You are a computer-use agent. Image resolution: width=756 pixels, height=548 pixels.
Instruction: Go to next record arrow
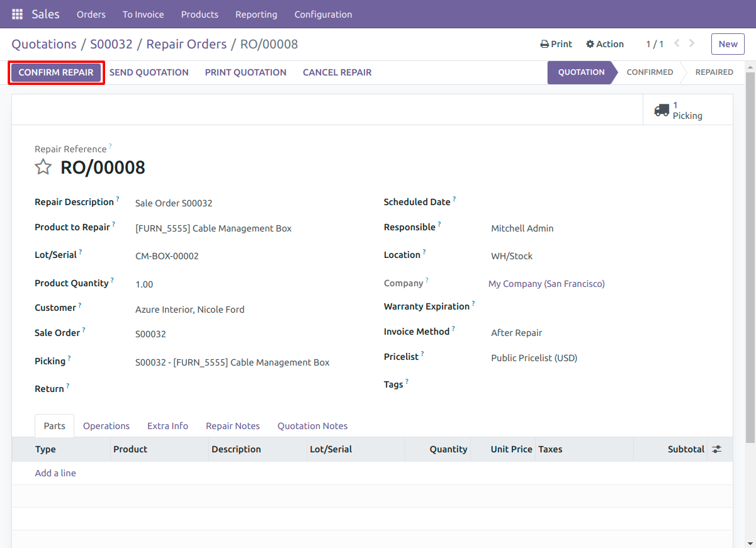coord(692,43)
